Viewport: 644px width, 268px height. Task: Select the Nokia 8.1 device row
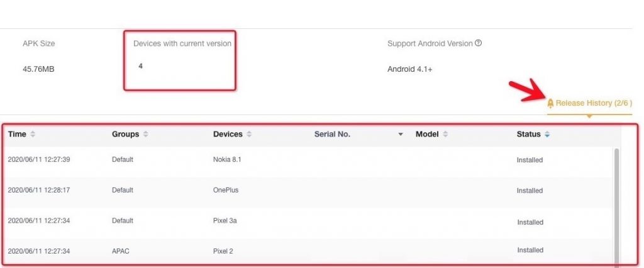pos(309,160)
